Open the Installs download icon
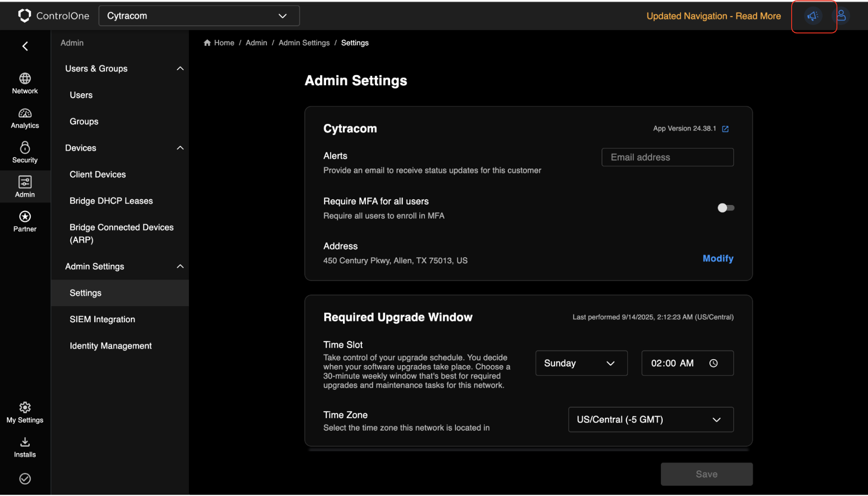 [25, 442]
